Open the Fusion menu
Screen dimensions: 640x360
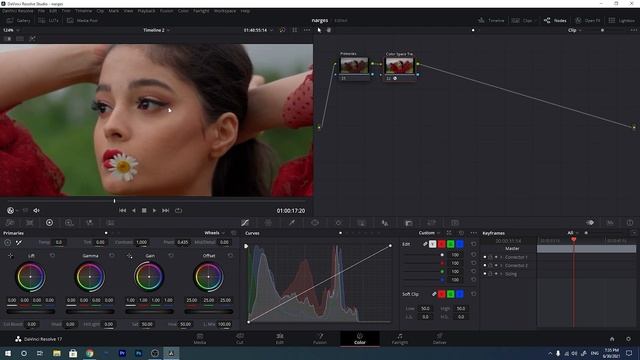coord(167,11)
